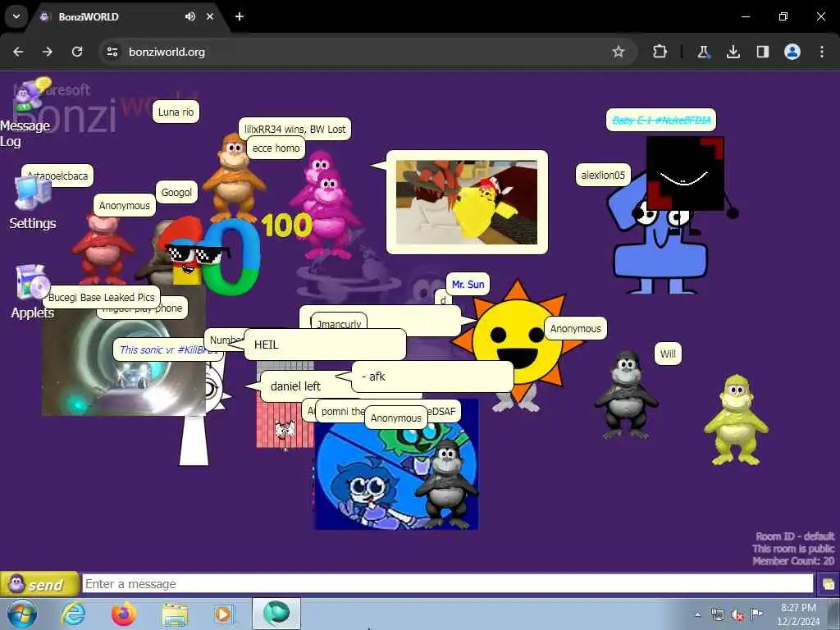The image size is (840, 630).
Task: Click the send button
Action: (x=39, y=584)
